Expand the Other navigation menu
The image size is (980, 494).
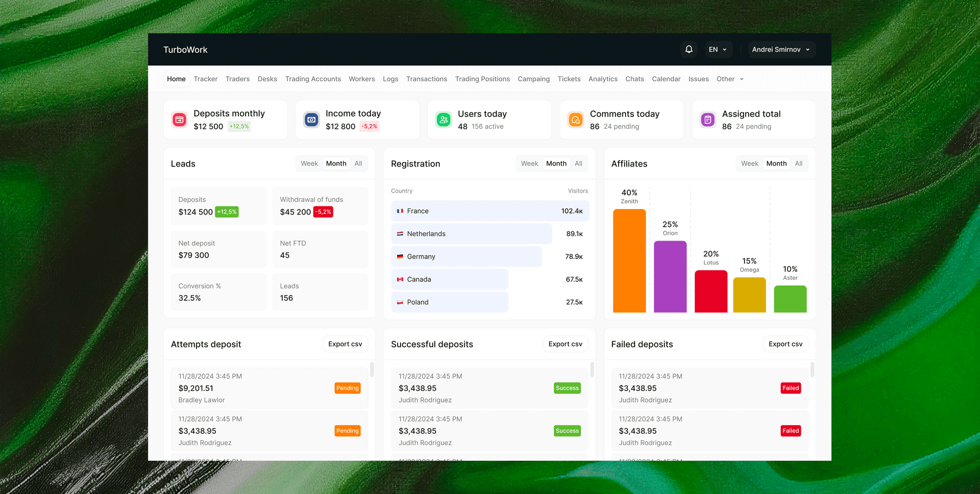click(x=730, y=79)
